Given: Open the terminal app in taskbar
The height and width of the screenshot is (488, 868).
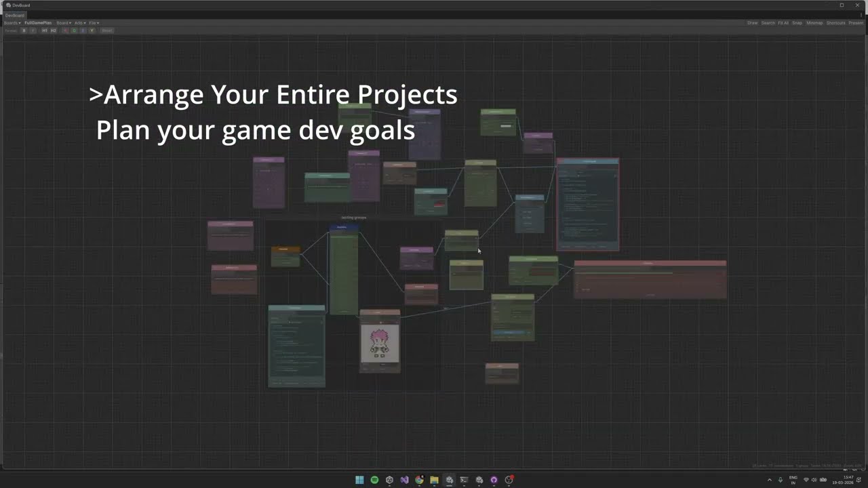Looking at the screenshot, I should (x=464, y=480).
